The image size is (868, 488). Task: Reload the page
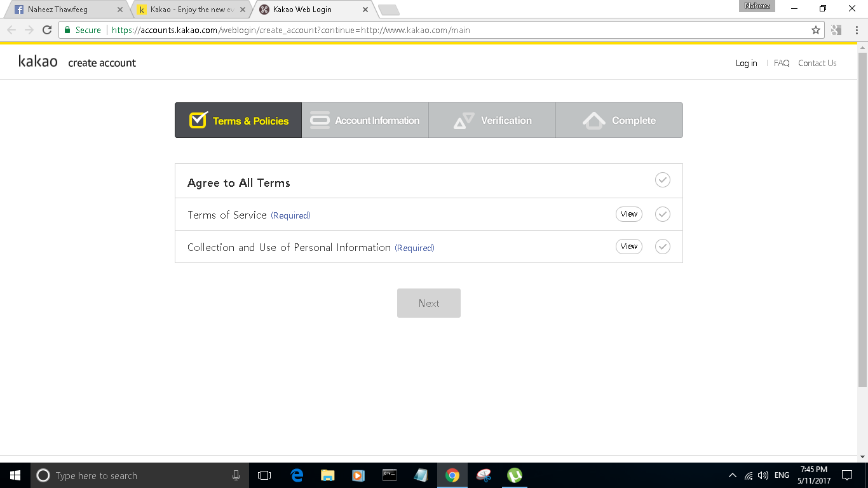coord(46,30)
